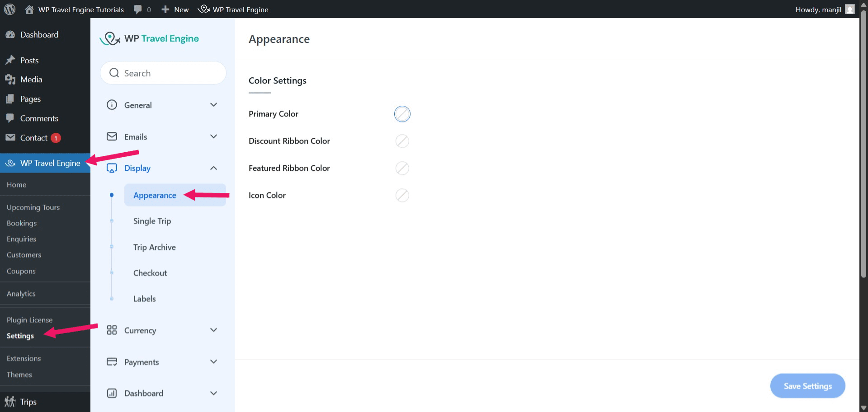
Task: Click the plus New icon
Action: [x=165, y=9]
